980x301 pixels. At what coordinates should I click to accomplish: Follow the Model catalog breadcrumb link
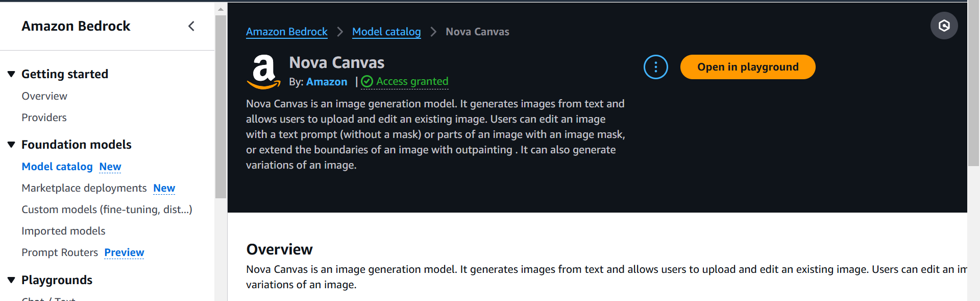click(x=386, y=32)
